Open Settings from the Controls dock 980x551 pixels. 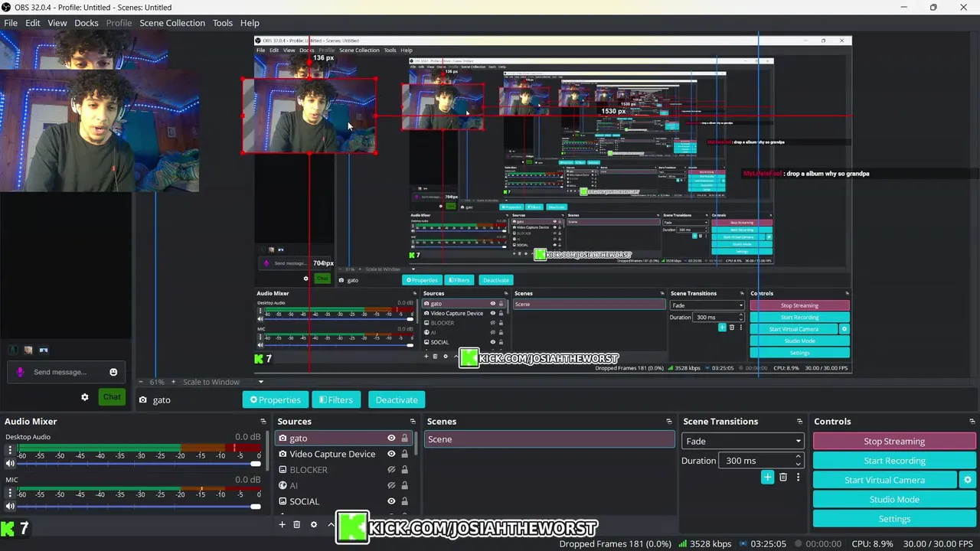coord(894,519)
